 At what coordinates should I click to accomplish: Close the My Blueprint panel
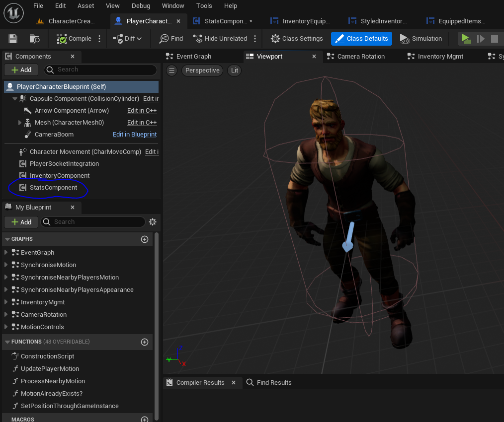tap(73, 208)
